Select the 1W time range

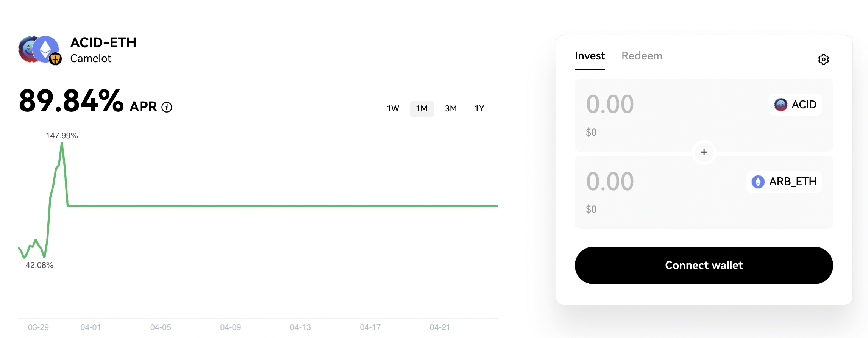(393, 108)
